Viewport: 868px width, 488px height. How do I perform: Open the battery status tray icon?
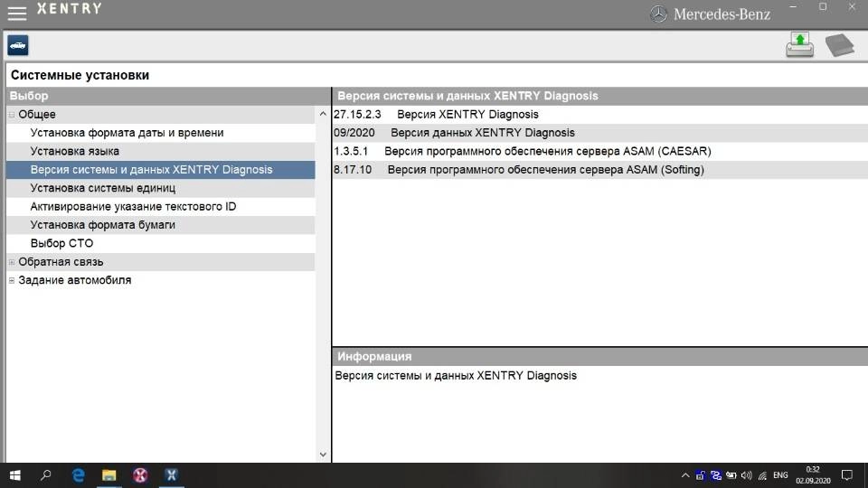click(731, 475)
